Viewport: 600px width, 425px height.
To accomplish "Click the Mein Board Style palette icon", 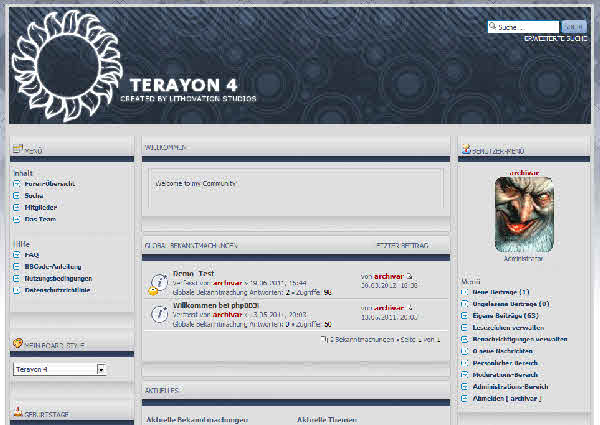I will 17,343.
